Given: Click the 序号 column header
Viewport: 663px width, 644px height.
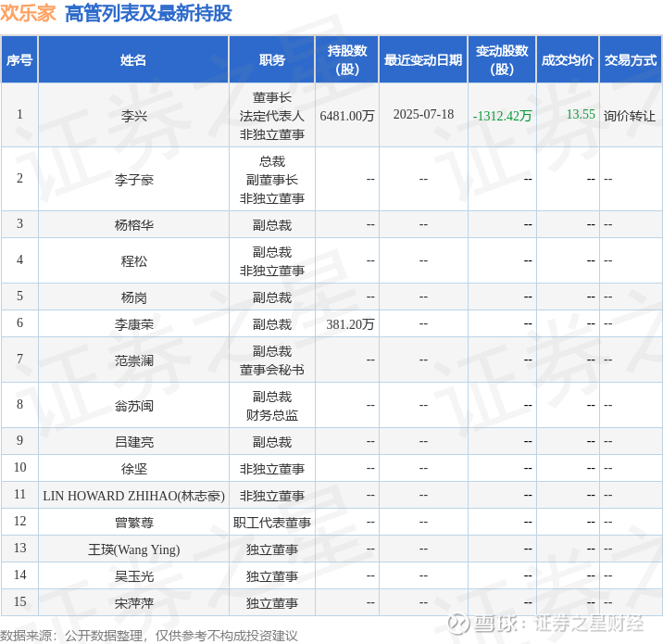Looking at the screenshot, I should click(19, 59).
